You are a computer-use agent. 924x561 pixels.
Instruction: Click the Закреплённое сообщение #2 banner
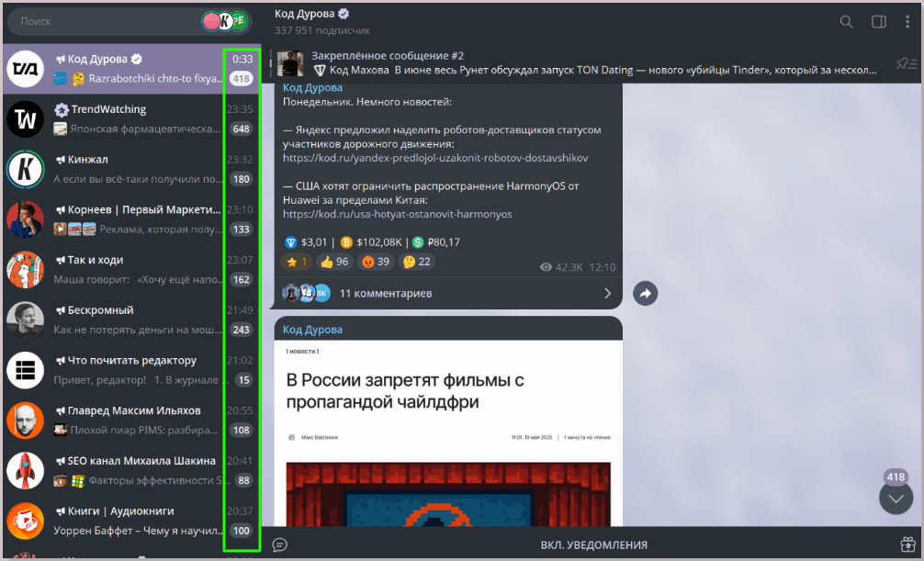point(578,63)
